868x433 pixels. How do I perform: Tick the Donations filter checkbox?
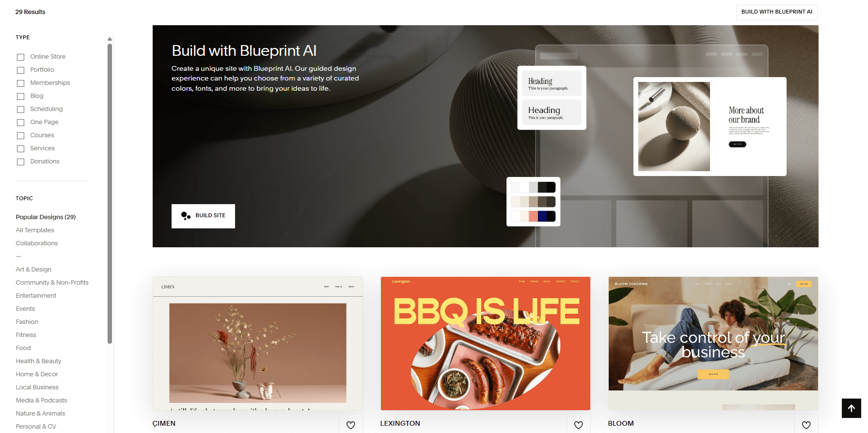20,162
